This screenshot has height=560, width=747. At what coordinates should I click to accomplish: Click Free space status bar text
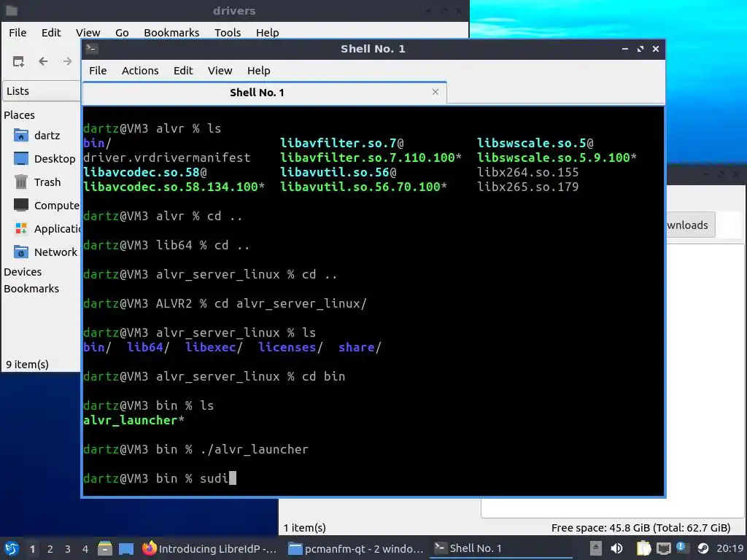tap(640, 528)
